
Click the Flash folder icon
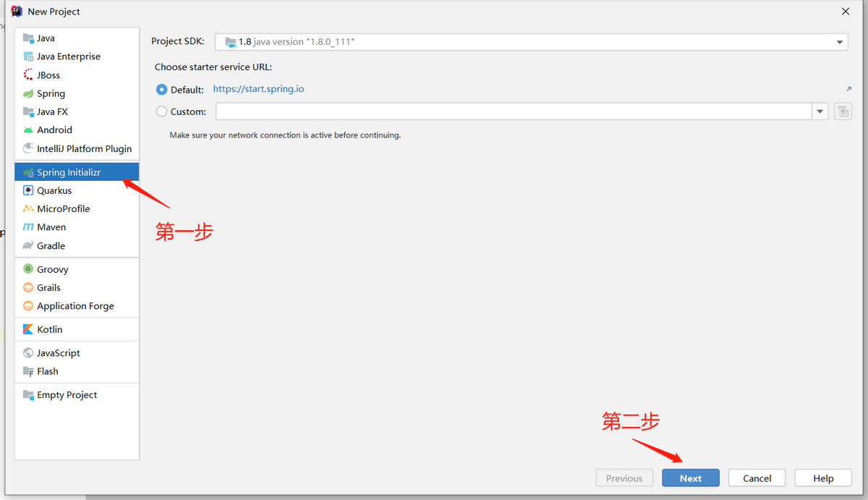28,371
